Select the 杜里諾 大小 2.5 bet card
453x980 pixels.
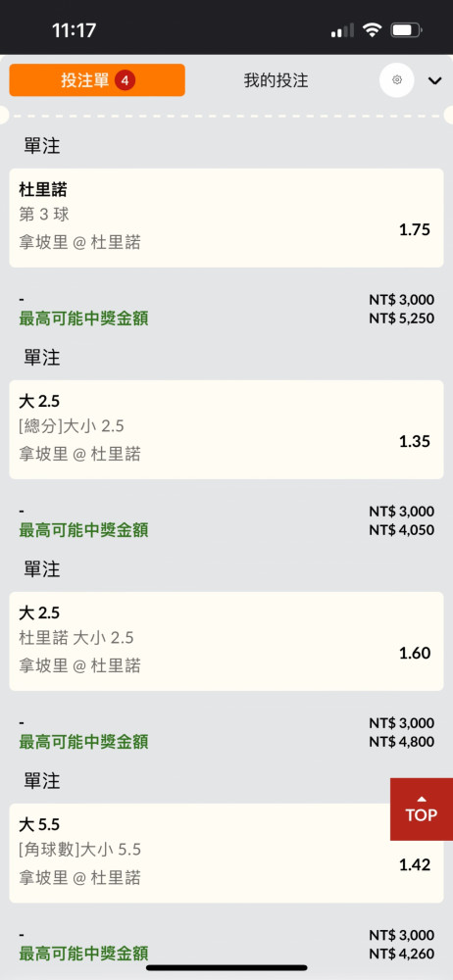click(226, 641)
